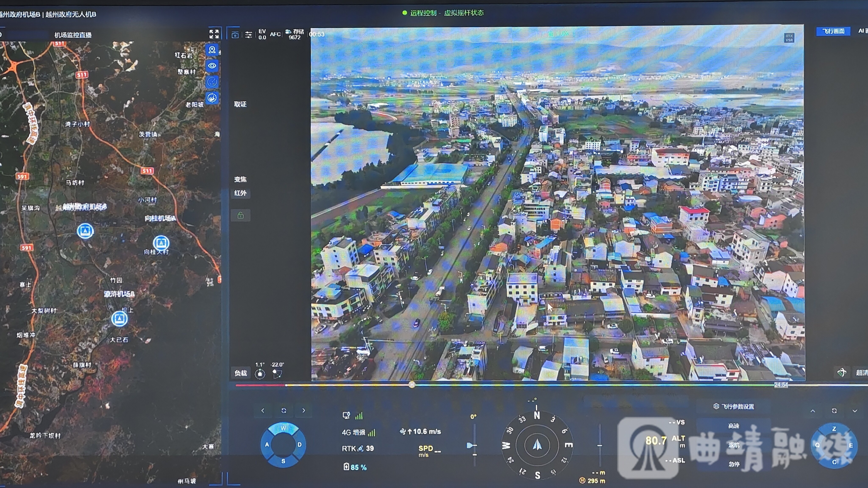868x488 pixels.
Task: Toggle map visibility eye icon
Action: (x=212, y=66)
